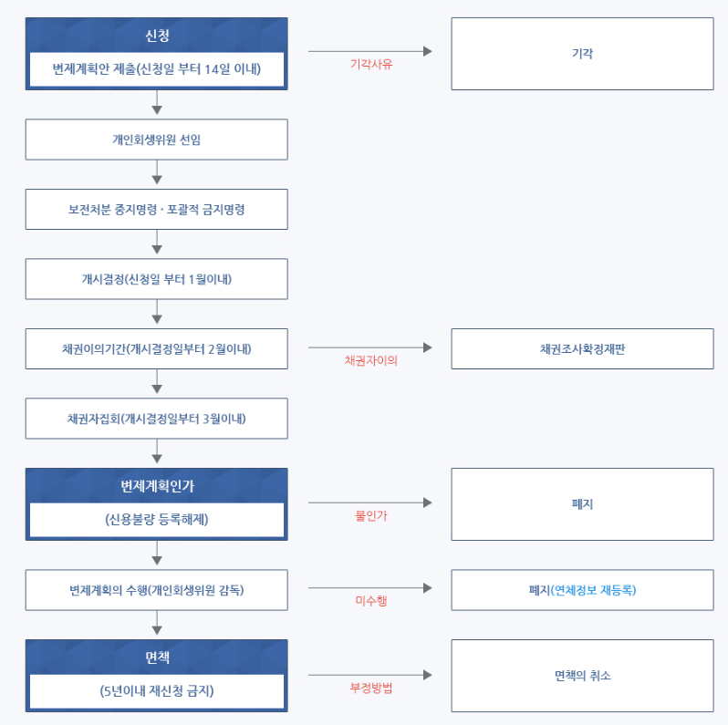Click the 개시결정(신청일 부터 1월이내) step
Image resolution: width=728 pixels, height=725 pixels.
click(x=157, y=279)
